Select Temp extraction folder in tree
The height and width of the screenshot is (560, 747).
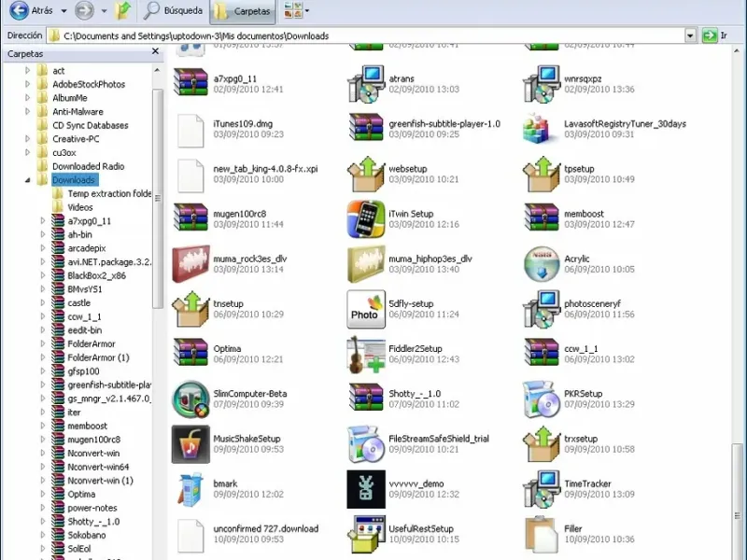109,194
